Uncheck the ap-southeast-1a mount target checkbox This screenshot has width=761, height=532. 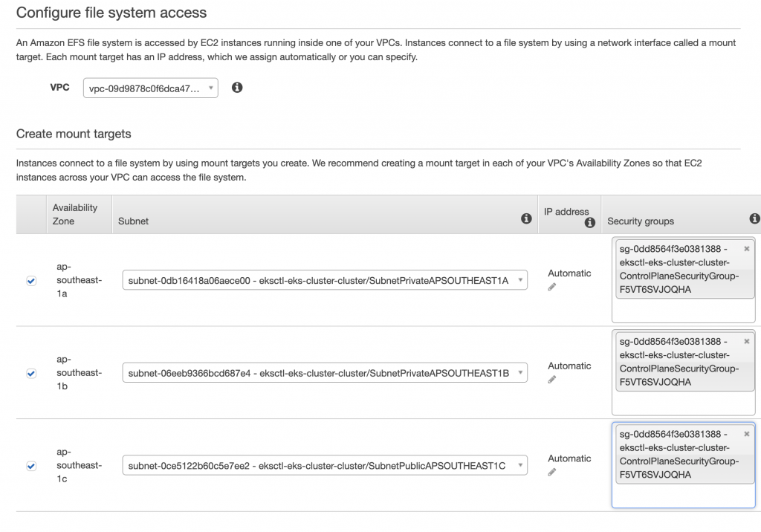[x=31, y=281]
